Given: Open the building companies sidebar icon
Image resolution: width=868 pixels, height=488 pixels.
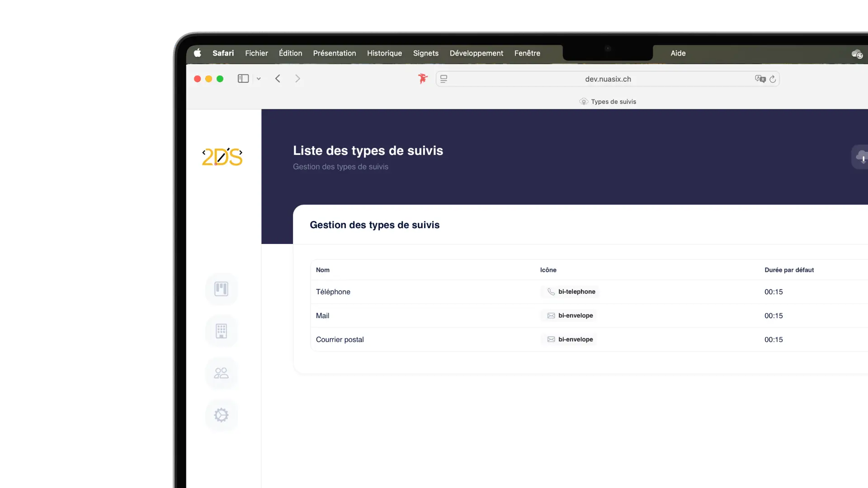Looking at the screenshot, I should pyautogui.click(x=222, y=331).
